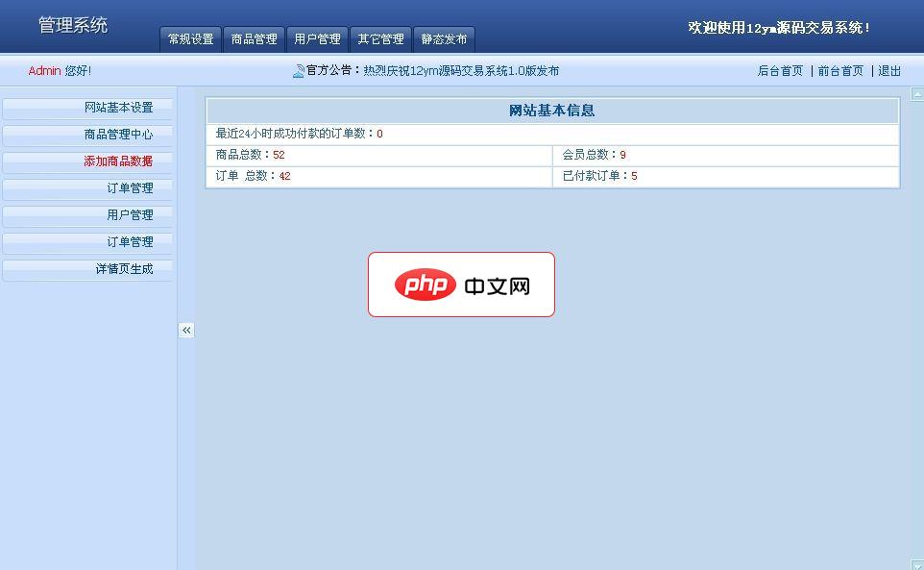Open the 用户管理 navigation tab
The width and height of the screenshot is (924, 570).
pos(317,39)
